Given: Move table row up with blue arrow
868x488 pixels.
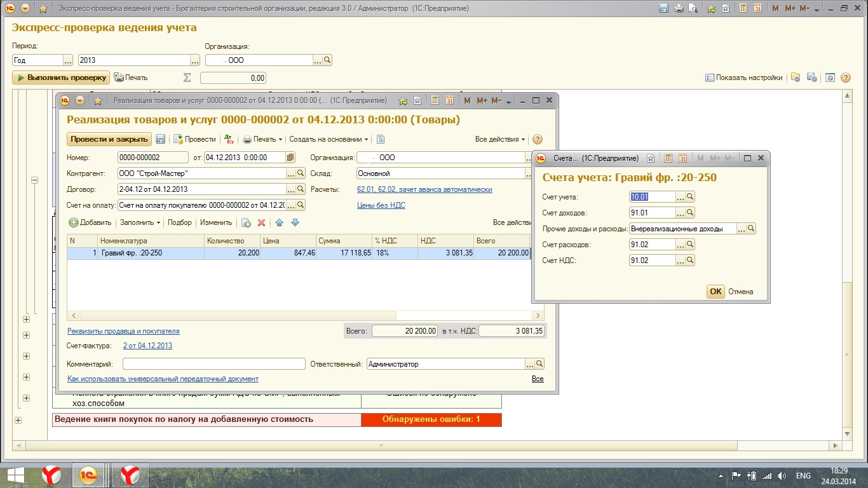Looking at the screenshot, I should [x=279, y=222].
